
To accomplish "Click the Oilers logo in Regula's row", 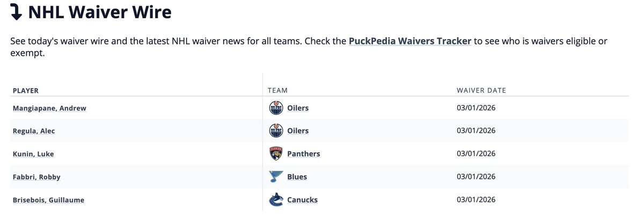I will coord(275,131).
